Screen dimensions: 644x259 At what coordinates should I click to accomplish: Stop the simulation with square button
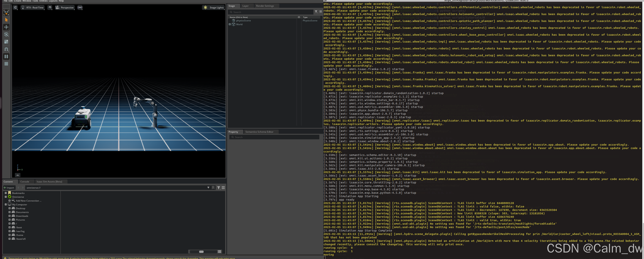(x=6, y=64)
